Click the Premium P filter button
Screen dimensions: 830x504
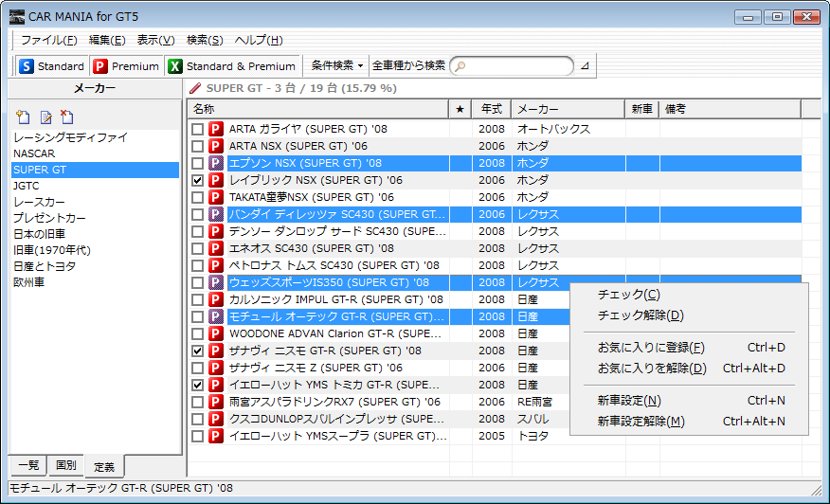click(127, 66)
